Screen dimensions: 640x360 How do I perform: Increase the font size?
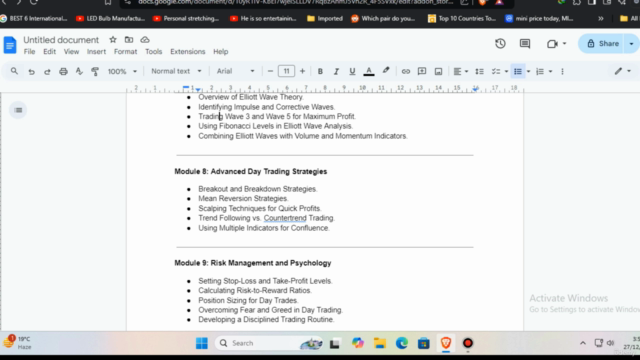click(x=302, y=71)
